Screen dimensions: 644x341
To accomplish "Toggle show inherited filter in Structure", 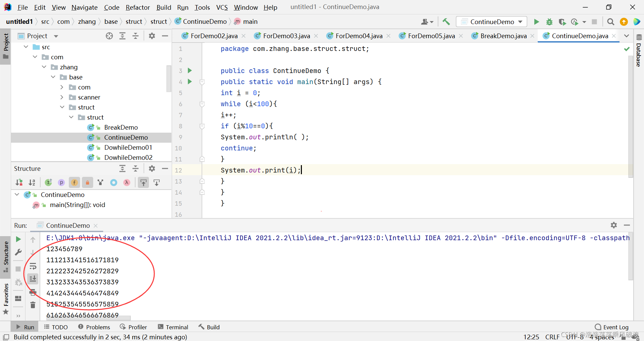I will (x=100, y=183).
